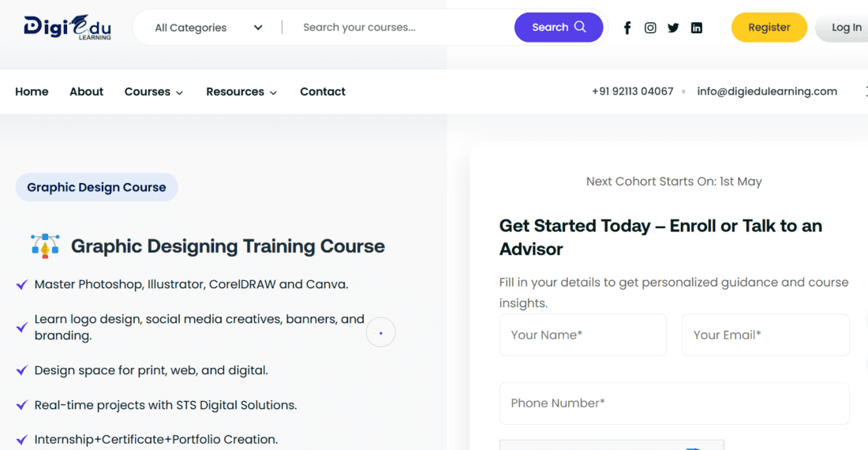The width and height of the screenshot is (868, 450).
Task: Expand the Courses menu dropdown
Action: point(154,92)
